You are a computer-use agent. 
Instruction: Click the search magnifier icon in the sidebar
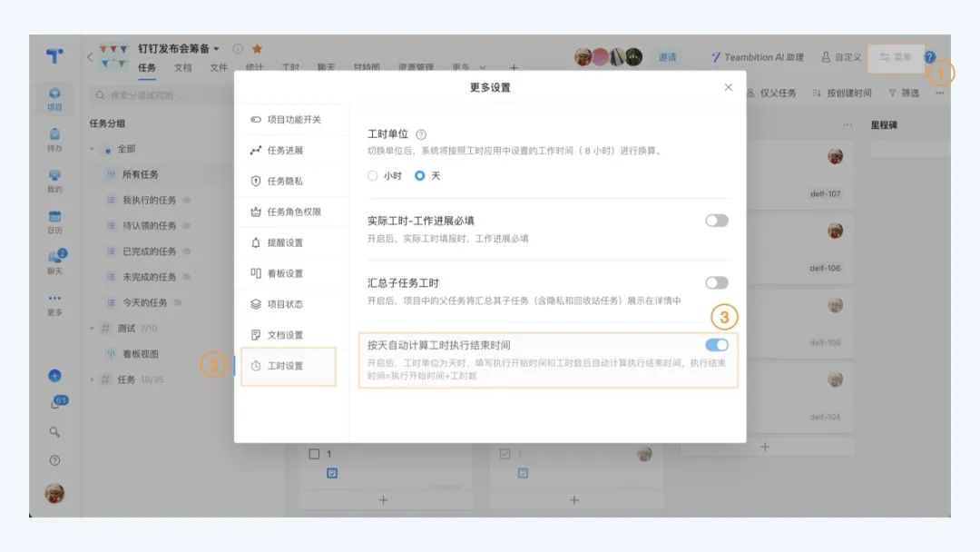tap(55, 432)
